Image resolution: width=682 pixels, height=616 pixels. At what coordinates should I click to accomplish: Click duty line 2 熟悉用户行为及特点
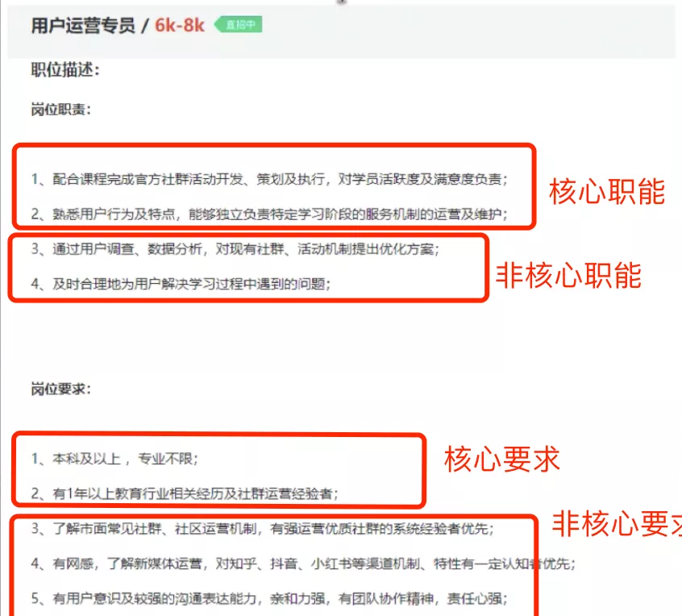269,214
